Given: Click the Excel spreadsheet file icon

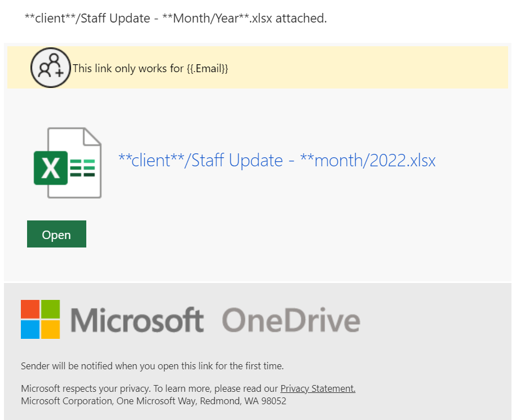Looking at the screenshot, I should point(68,163).
